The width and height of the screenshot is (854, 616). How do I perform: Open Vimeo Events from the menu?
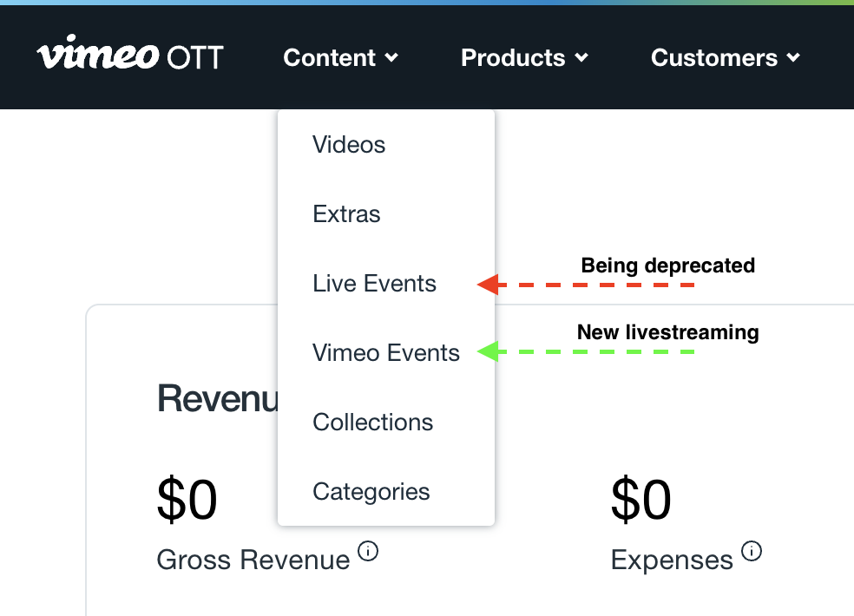point(386,353)
